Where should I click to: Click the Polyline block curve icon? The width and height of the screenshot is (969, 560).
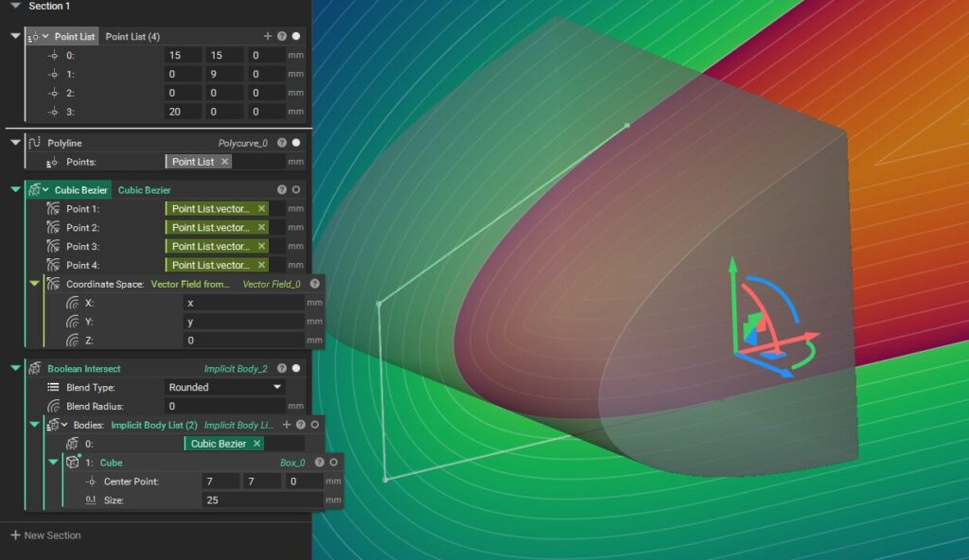coord(34,143)
